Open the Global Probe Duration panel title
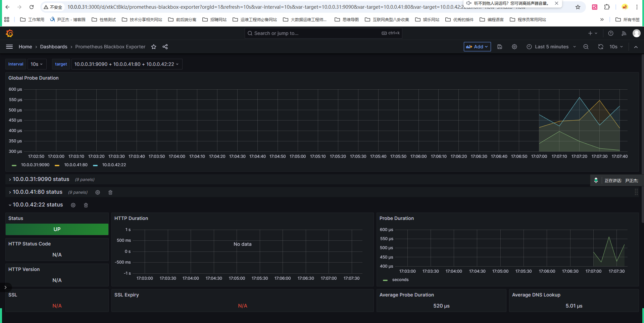This screenshot has width=644, height=323. coord(34,78)
